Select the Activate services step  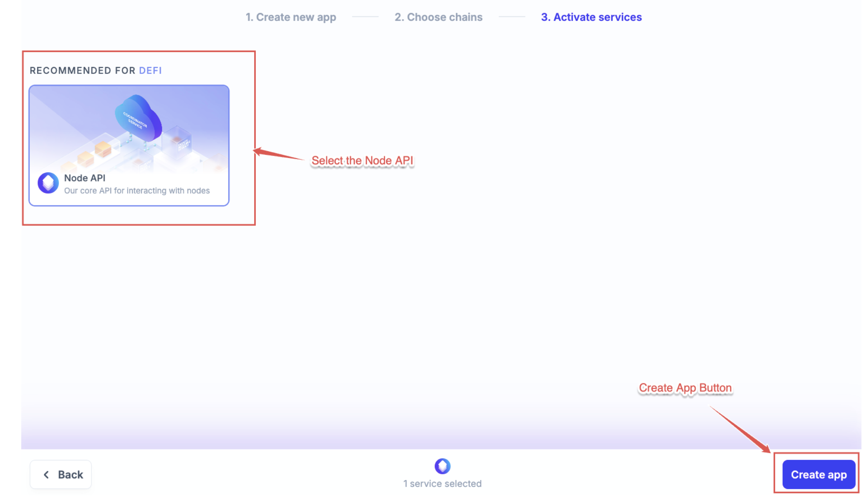click(x=591, y=17)
